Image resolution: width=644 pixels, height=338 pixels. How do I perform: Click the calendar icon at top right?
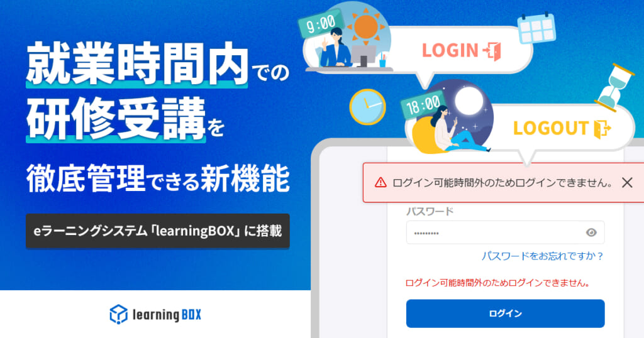536,28
